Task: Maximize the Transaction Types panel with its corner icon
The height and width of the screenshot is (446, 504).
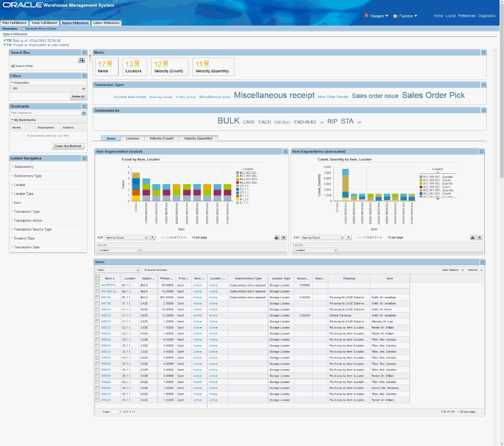Action: 483,85
